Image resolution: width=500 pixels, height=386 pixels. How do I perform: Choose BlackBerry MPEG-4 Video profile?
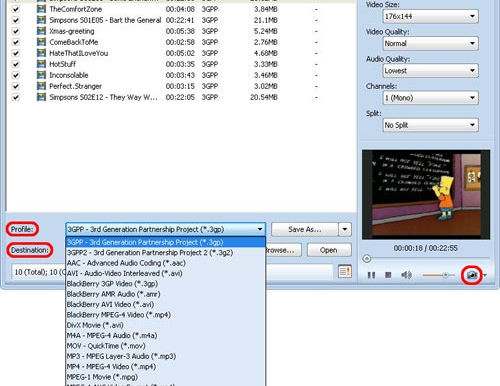point(166,315)
